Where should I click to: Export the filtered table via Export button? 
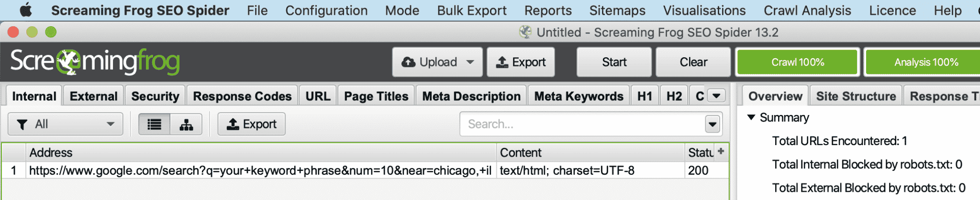(x=252, y=125)
